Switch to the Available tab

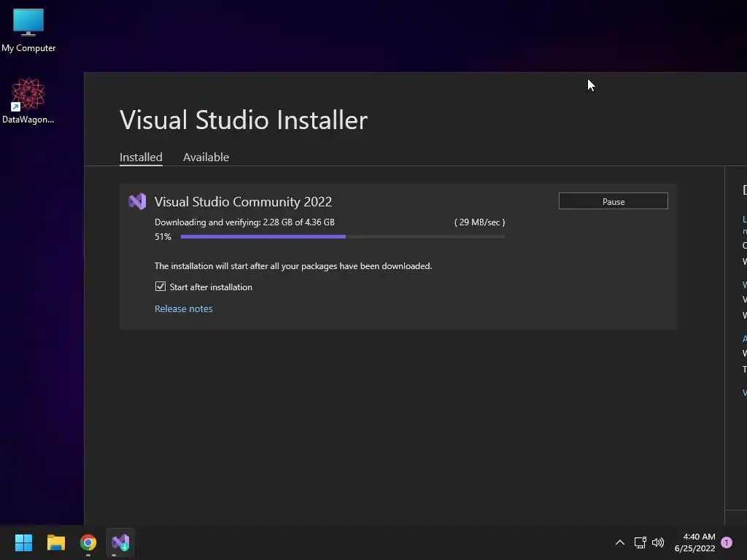206,157
